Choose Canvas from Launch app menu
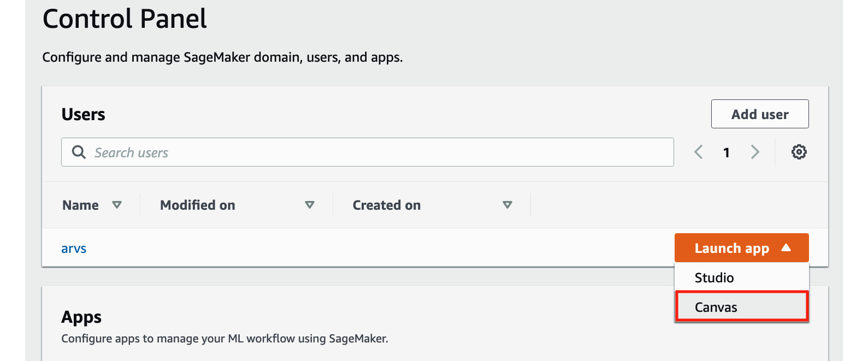This screenshot has width=868, height=361. click(x=741, y=307)
